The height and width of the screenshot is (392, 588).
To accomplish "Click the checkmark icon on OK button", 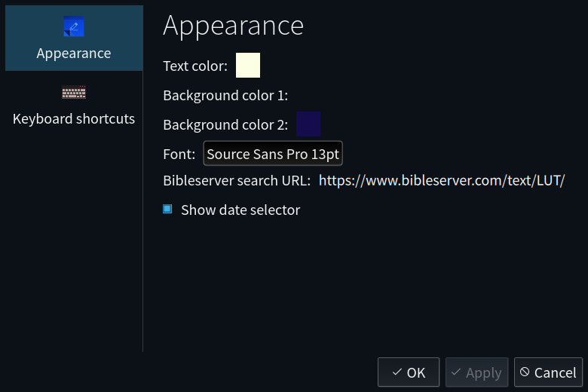I will (397, 372).
